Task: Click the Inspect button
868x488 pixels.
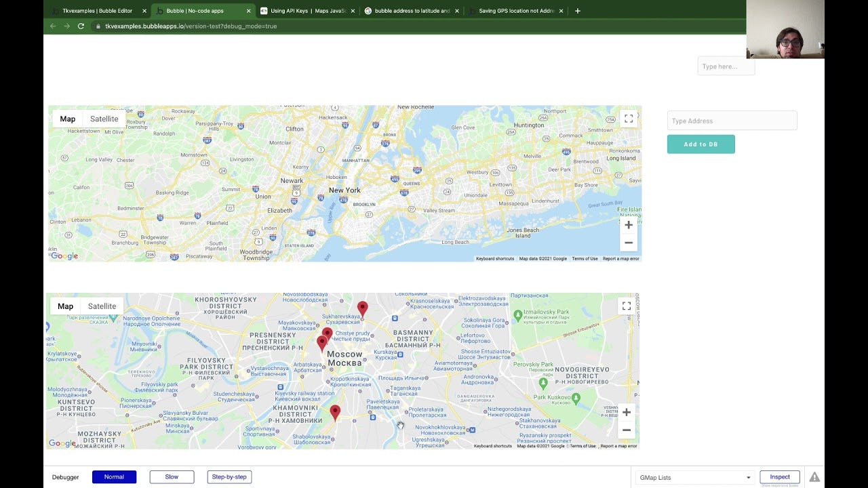Action: click(780, 477)
